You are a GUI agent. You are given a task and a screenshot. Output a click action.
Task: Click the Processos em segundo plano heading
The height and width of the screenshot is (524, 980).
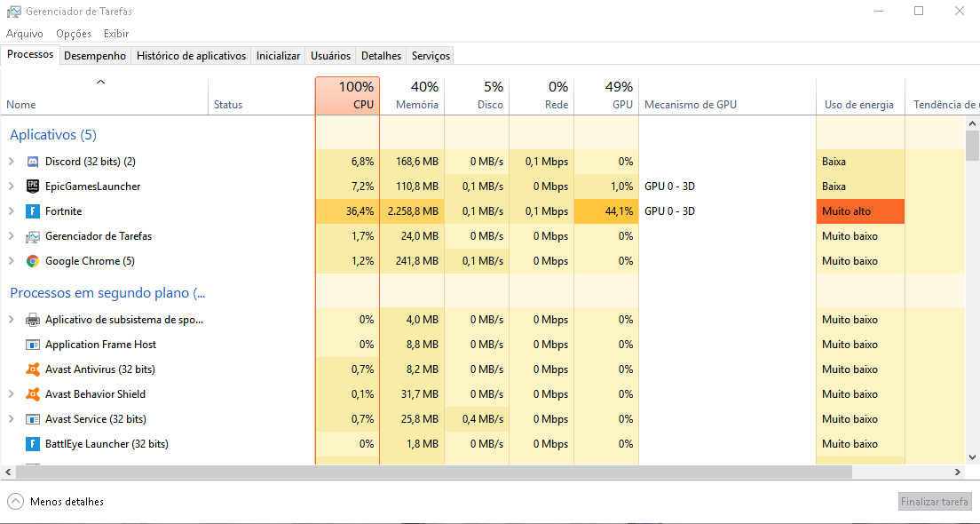pyautogui.click(x=107, y=292)
